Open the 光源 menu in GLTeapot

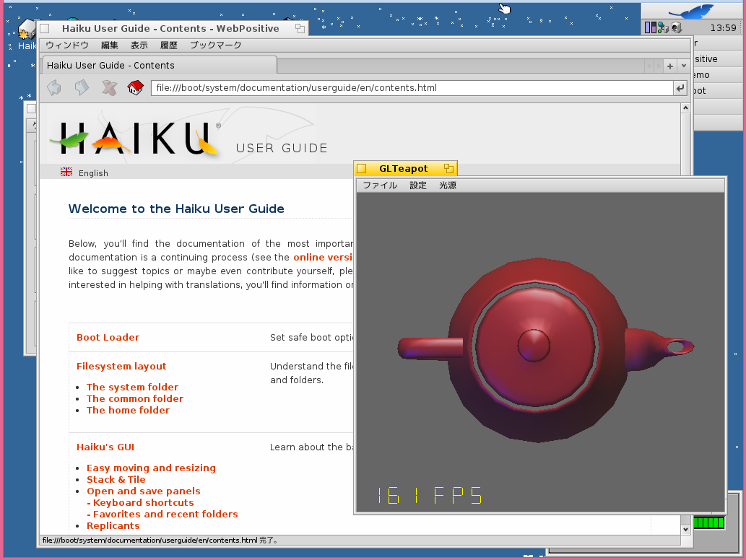448,185
